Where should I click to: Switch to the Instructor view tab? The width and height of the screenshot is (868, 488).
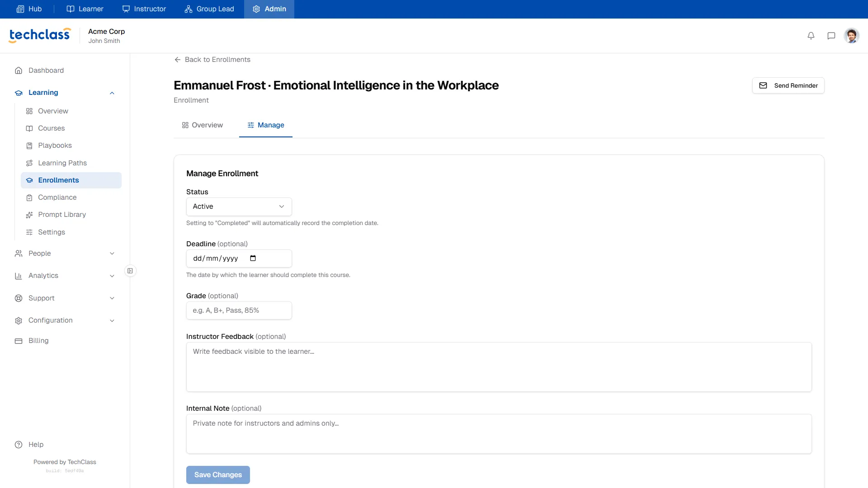pyautogui.click(x=144, y=9)
